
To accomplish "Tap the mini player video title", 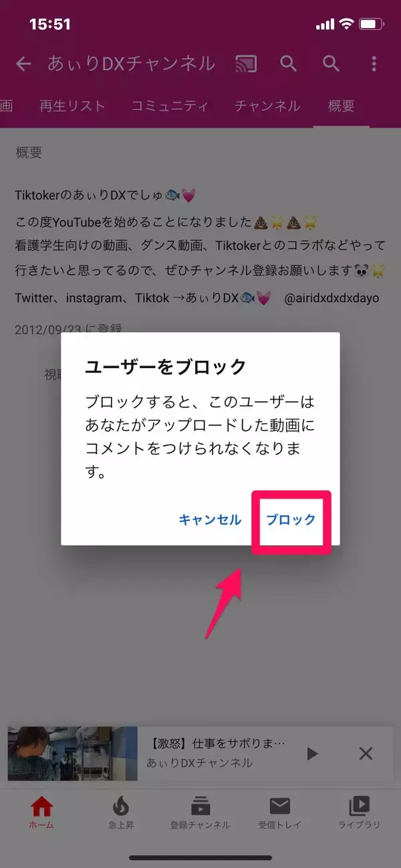I will [x=216, y=743].
